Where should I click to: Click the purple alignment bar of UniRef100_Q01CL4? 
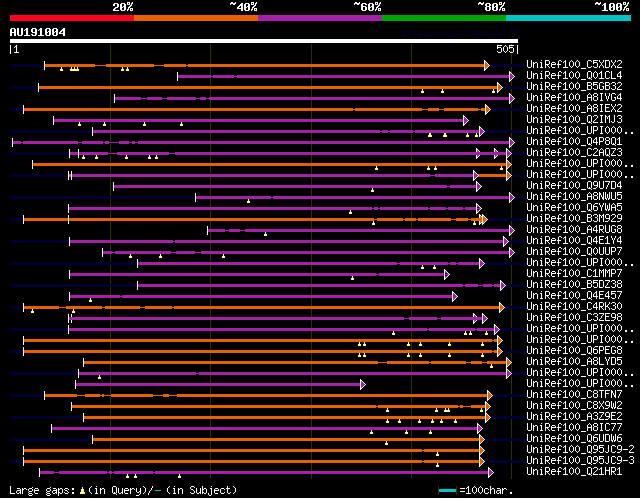[345, 76]
